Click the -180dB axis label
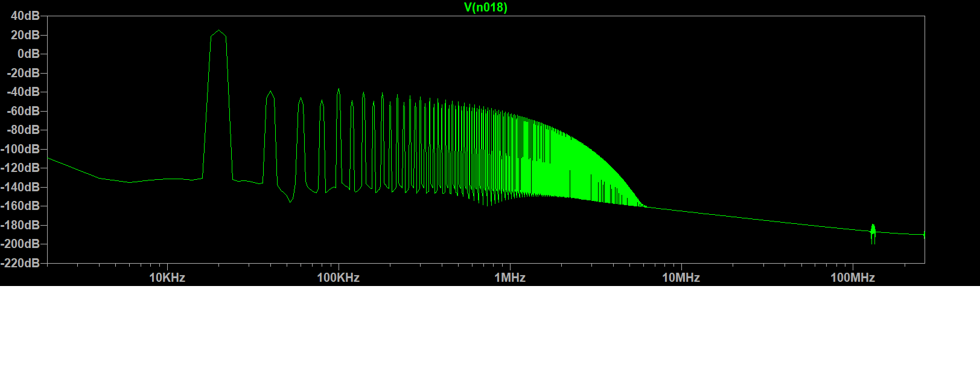This screenshot has width=980, height=391. coord(21,225)
